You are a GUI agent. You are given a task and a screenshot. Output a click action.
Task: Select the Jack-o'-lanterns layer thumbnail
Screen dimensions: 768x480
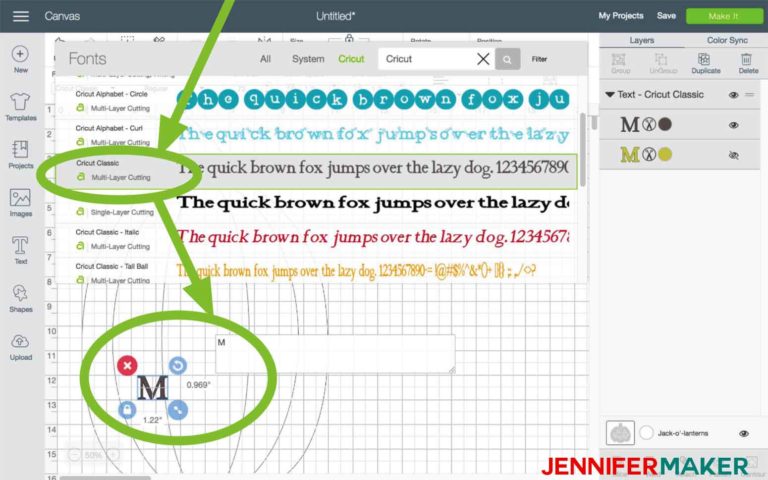[620, 433]
